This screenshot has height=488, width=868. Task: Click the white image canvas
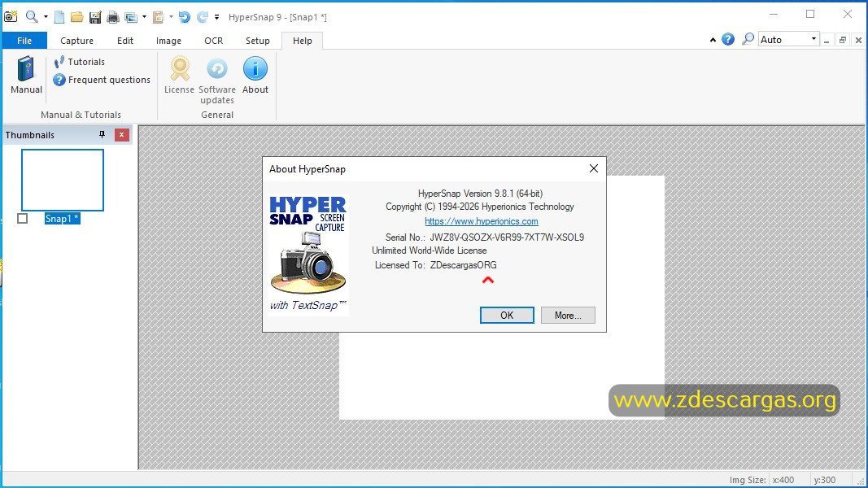pyautogui.click(x=501, y=377)
